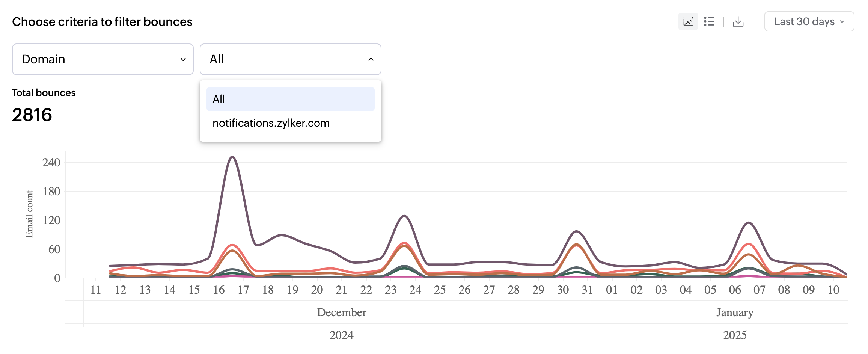Viewport: 868px width, 354px height.
Task: Click the total bounces value 2816
Action: [32, 115]
